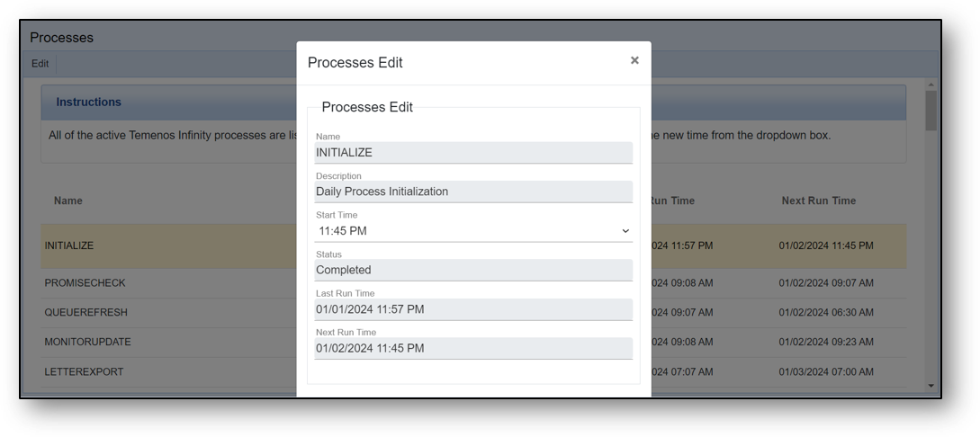This screenshot has height=437, width=980.
Task: Click the scrollbar down arrow
Action: pos(931,386)
